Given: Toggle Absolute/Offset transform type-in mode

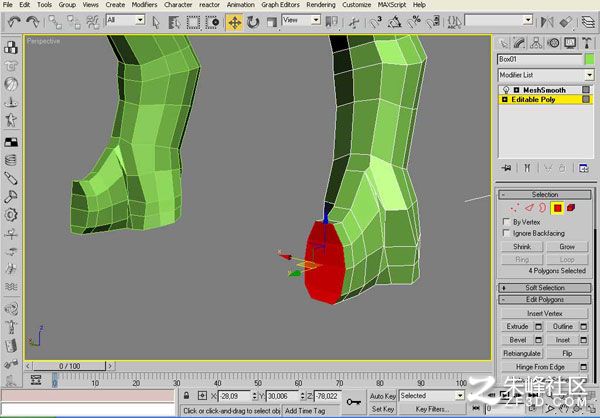Looking at the screenshot, I should pyautogui.click(x=202, y=395).
